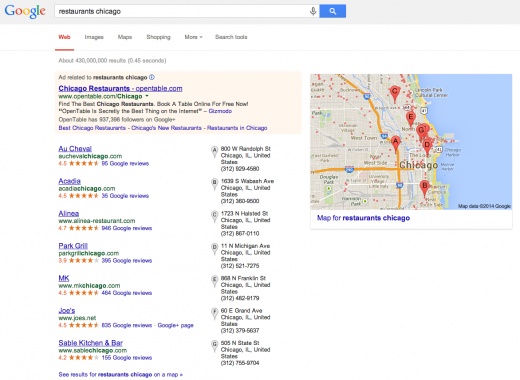The height and width of the screenshot is (380, 520).
Task: Expand the More dropdown menu
Action: click(193, 37)
